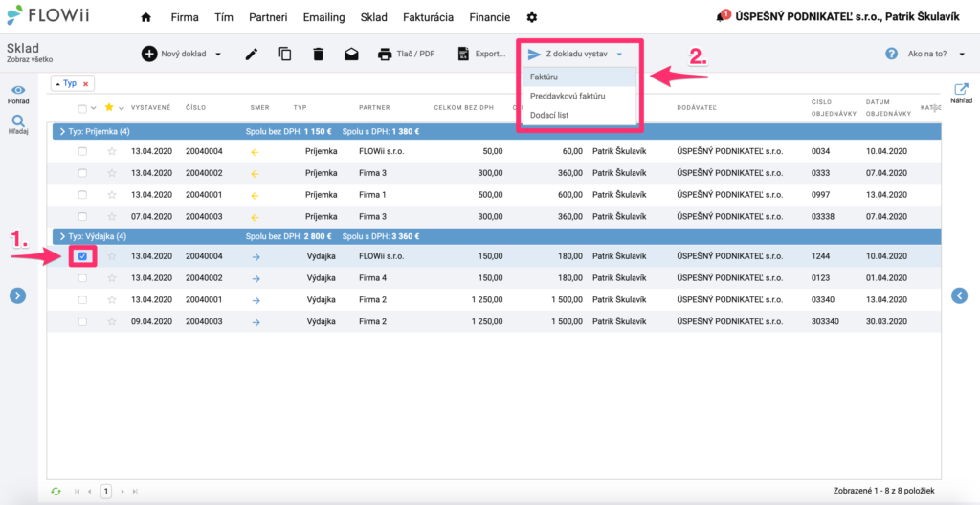Open the notifications bell
The image size is (980, 505).
(722, 16)
